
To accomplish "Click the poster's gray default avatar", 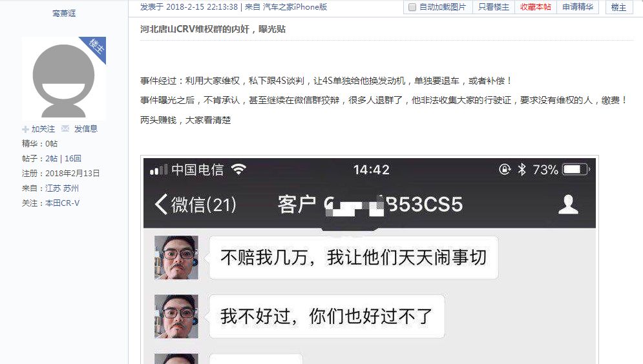I will click(x=63, y=78).
